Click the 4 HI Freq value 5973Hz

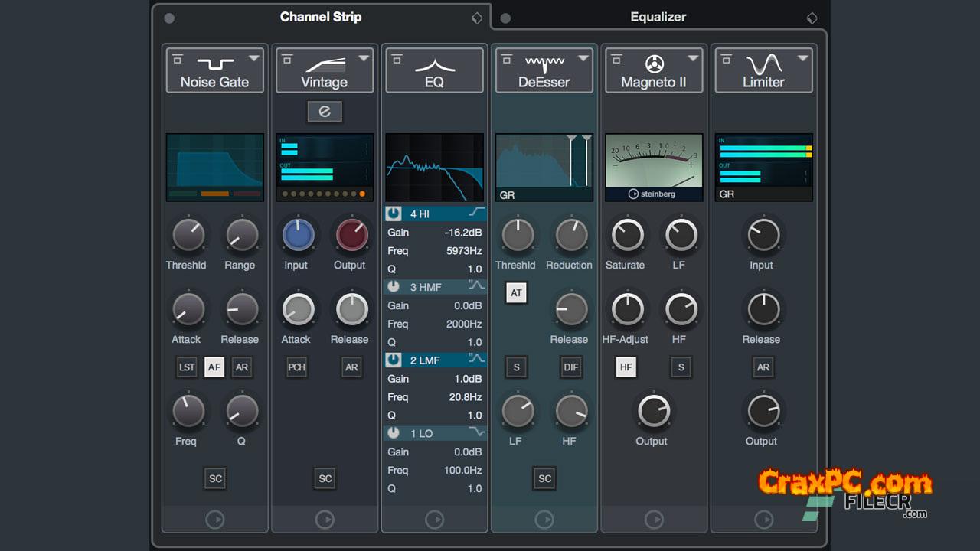(x=464, y=251)
